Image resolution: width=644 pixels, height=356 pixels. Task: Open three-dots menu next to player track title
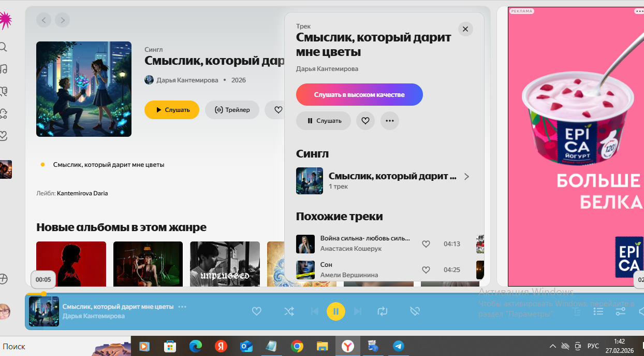pyautogui.click(x=182, y=307)
